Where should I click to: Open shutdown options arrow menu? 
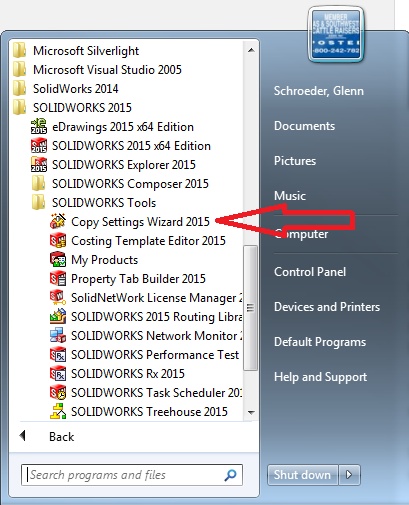[x=349, y=475]
